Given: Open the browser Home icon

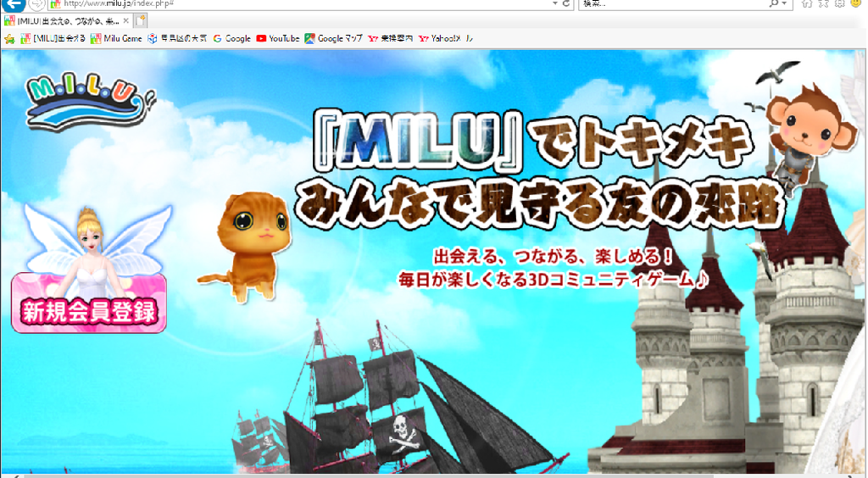Looking at the screenshot, I should [807, 3].
